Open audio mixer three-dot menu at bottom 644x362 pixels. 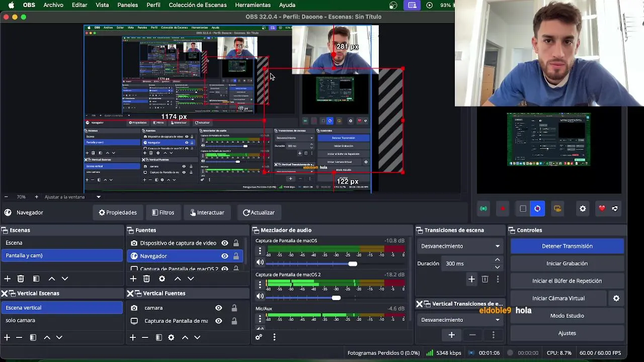click(x=274, y=337)
